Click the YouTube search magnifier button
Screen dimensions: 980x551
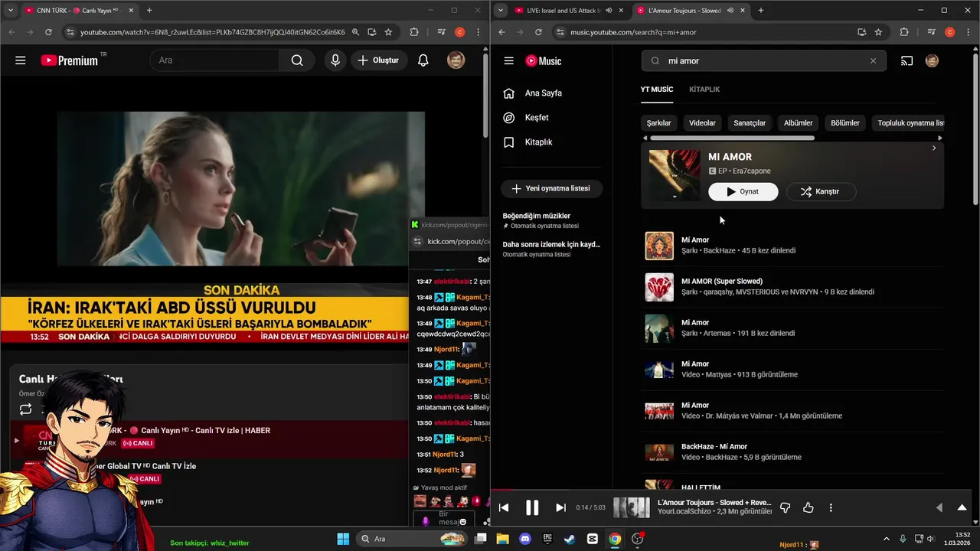(x=297, y=60)
